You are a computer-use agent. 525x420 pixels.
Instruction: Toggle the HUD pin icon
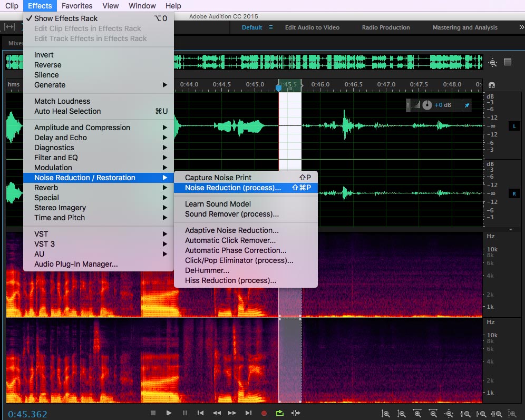click(x=466, y=105)
